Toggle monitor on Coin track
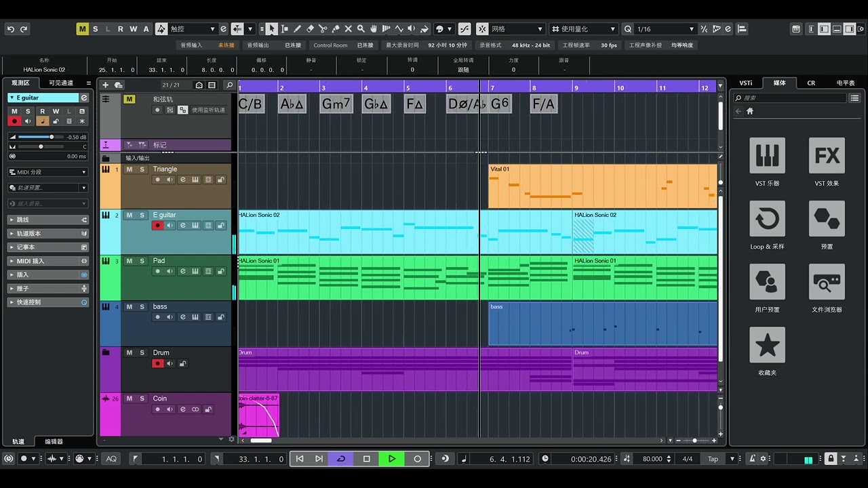Image resolution: width=868 pixels, height=488 pixels. point(170,409)
